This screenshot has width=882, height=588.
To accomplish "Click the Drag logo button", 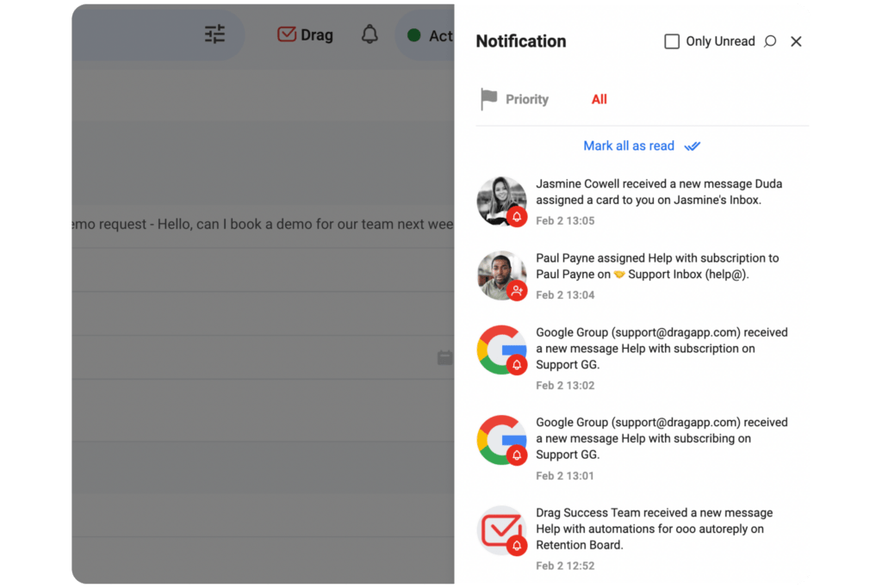I will pos(305,34).
